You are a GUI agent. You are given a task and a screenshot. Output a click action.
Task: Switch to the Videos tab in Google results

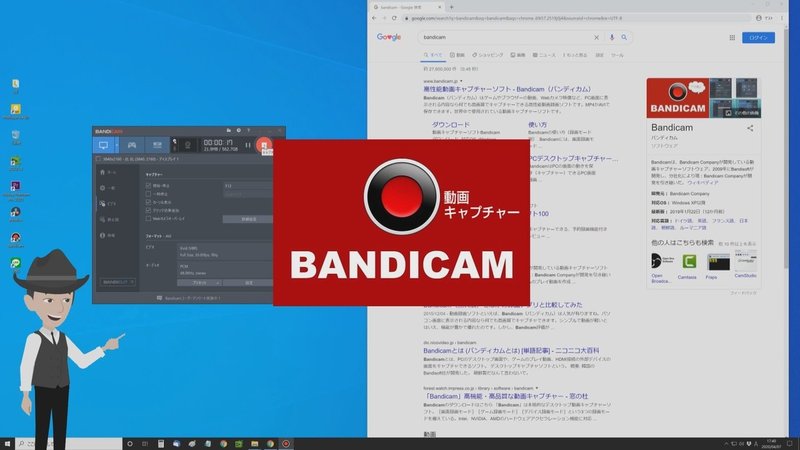[x=457, y=55]
